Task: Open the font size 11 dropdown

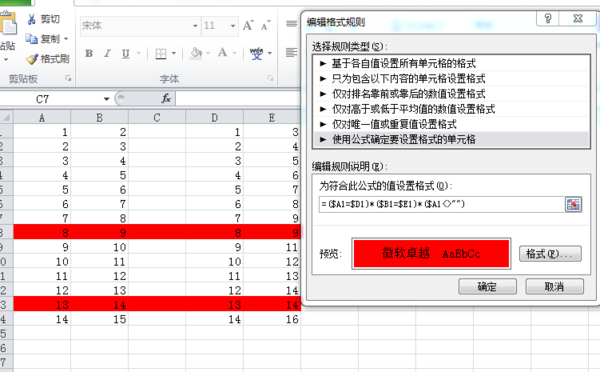Action: click(x=233, y=26)
